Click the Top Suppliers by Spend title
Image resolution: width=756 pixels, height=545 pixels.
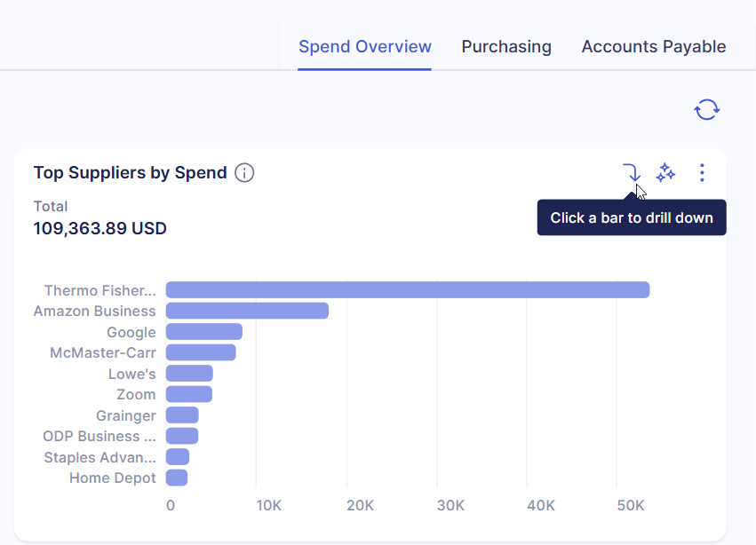130,173
